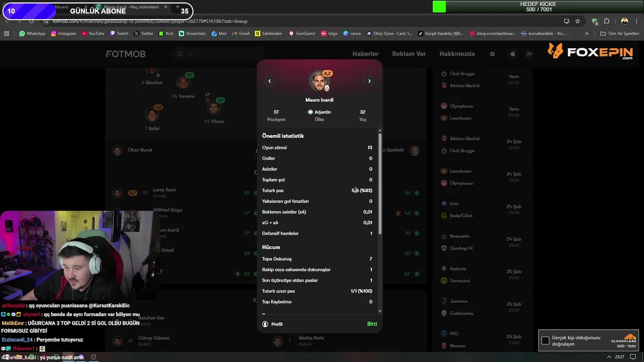The height and width of the screenshot is (362, 644).
Task: Open the Gmail bookmark
Action: click(240, 34)
